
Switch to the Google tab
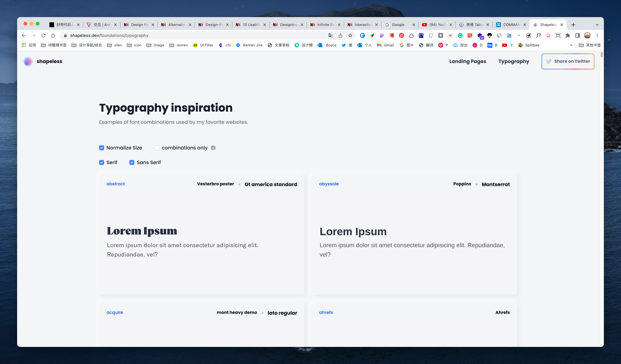click(398, 25)
